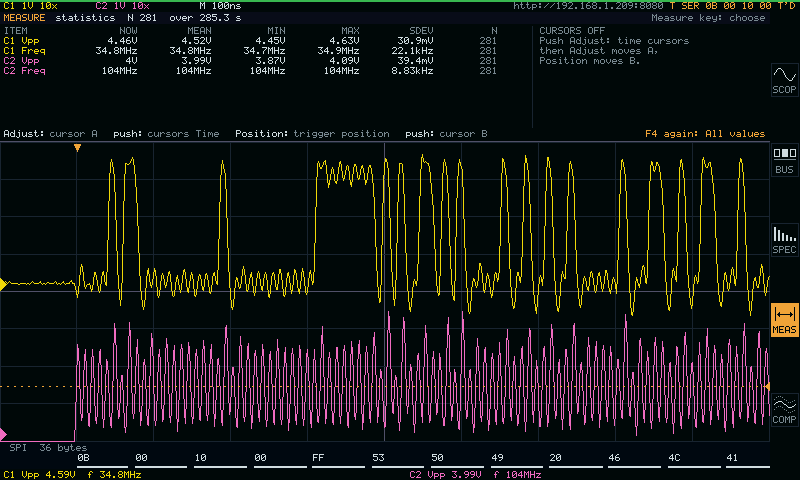
Task: Select decoded SPI byte 10
Action: [x=201, y=458]
